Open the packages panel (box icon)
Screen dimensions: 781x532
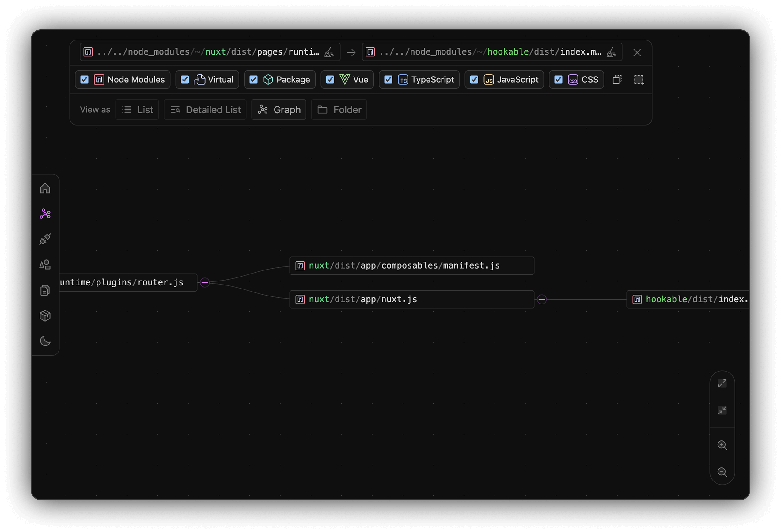pos(45,315)
